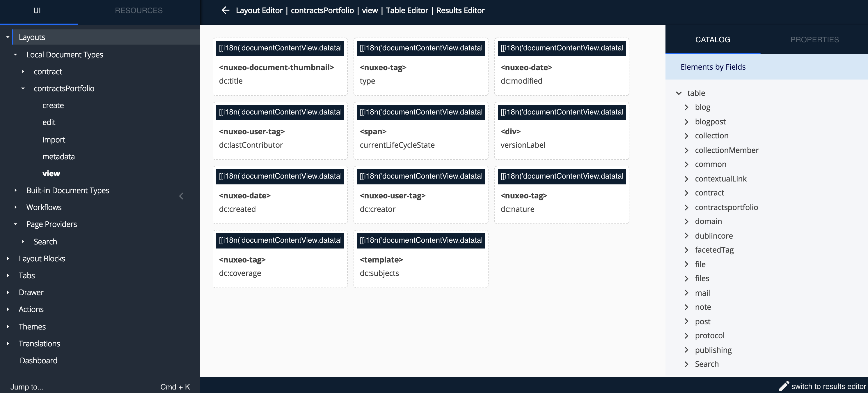Switch to the RESOURCES tab

tap(139, 10)
